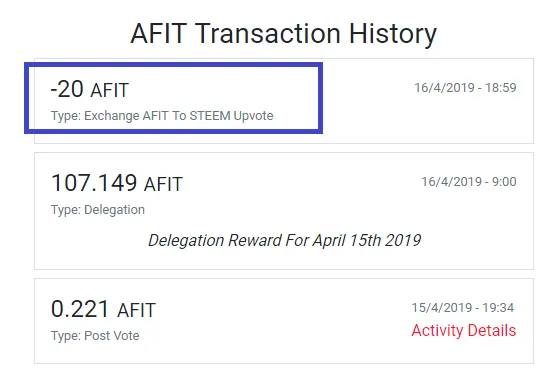Click the word History in the title
Image resolution: width=551 pixels, height=370 pixels.
pyautogui.click(x=393, y=34)
